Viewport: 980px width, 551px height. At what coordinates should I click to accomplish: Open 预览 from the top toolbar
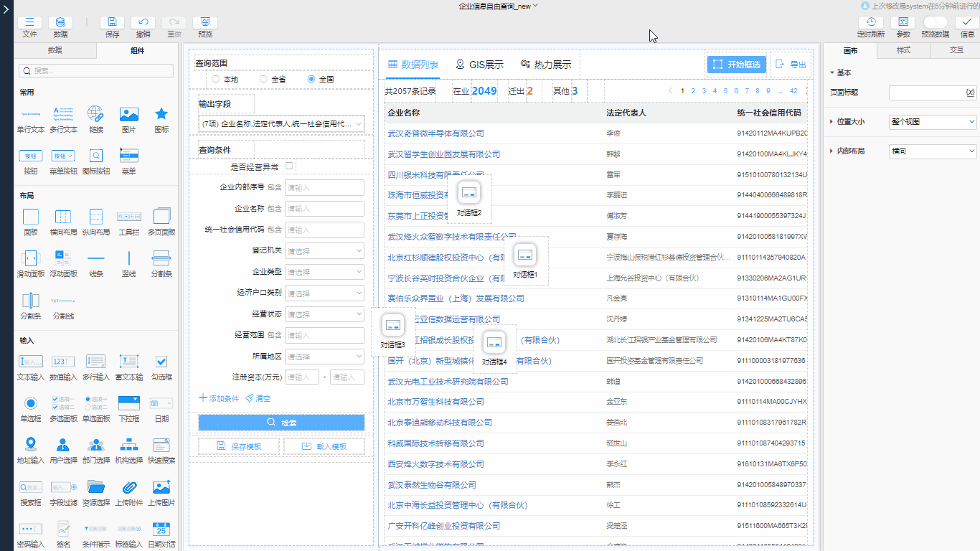click(x=205, y=22)
